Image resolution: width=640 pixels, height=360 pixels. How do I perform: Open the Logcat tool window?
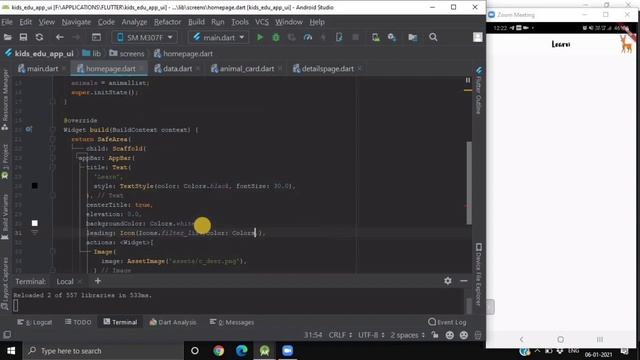point(35,322)
